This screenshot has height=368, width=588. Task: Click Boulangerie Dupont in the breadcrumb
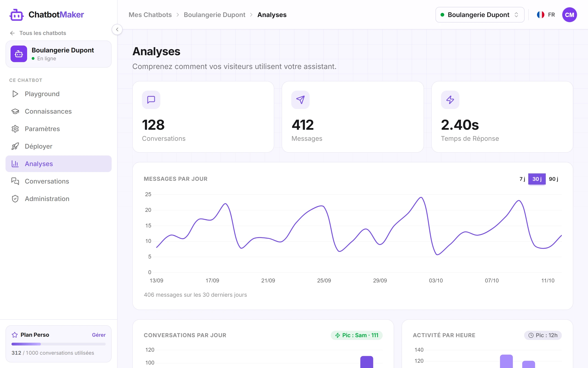[215, 15]
